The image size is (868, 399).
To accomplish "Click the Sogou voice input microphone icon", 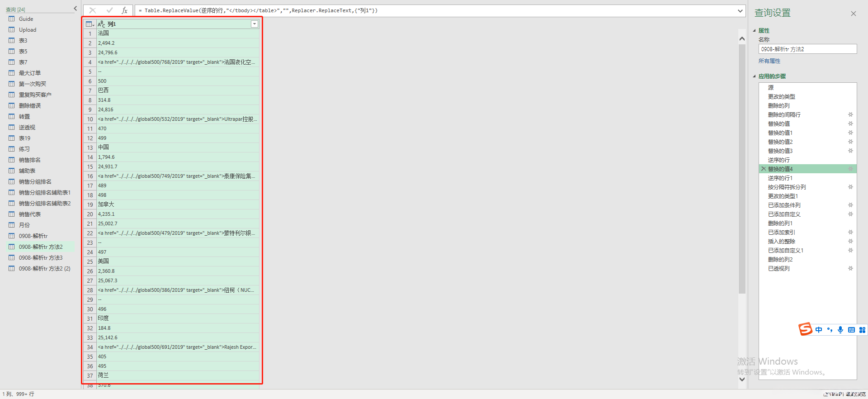I will pyautogui.click(x=840, y=330).
